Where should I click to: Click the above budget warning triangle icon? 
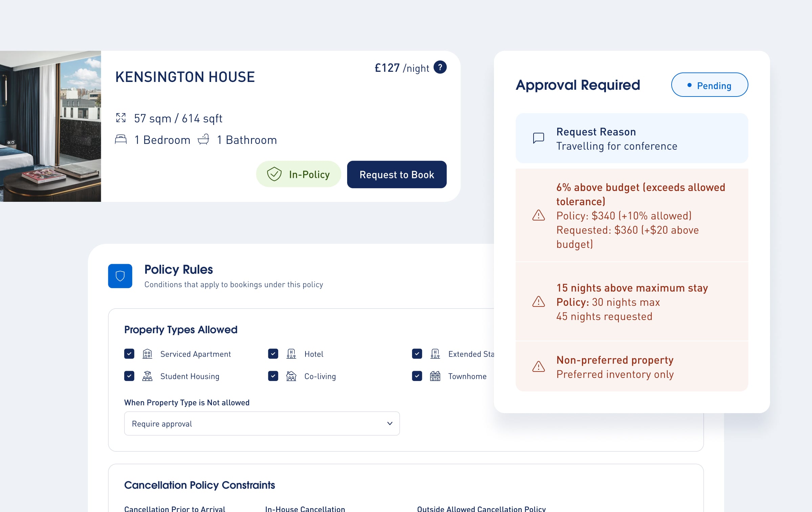538,215
